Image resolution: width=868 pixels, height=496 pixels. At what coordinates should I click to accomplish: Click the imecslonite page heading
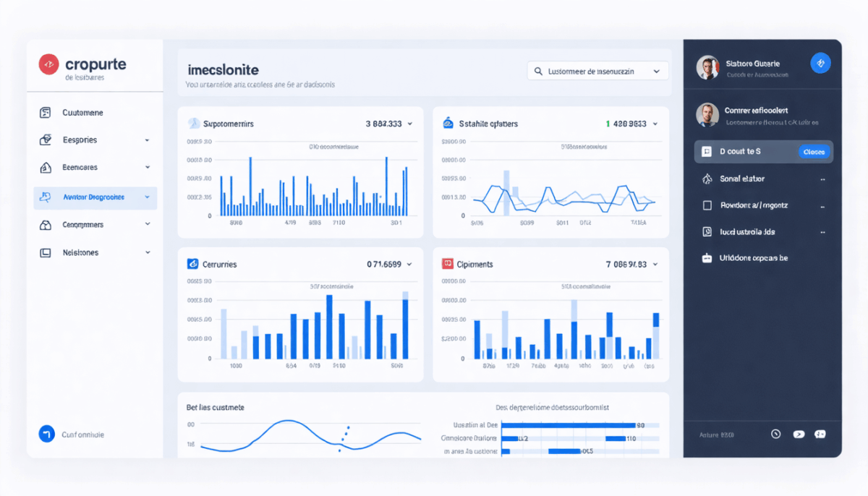coord(223,70)
